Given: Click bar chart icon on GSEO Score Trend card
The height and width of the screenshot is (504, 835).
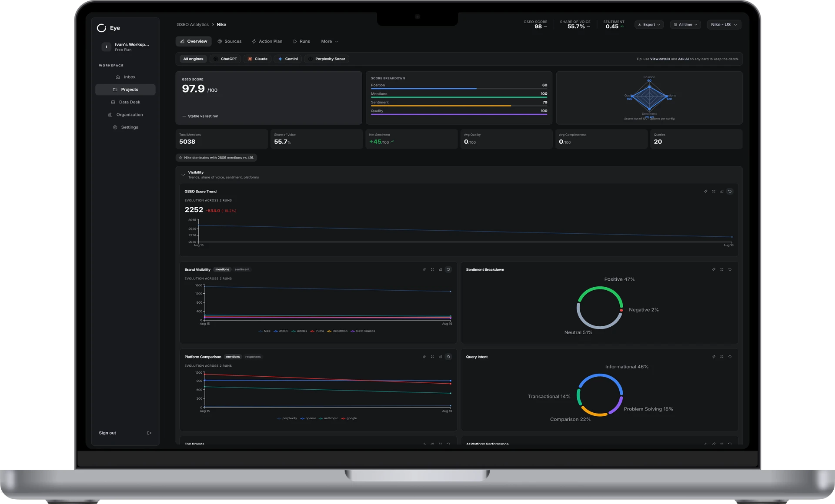Looking at the screenshot, I should click(x=722, y=191).
